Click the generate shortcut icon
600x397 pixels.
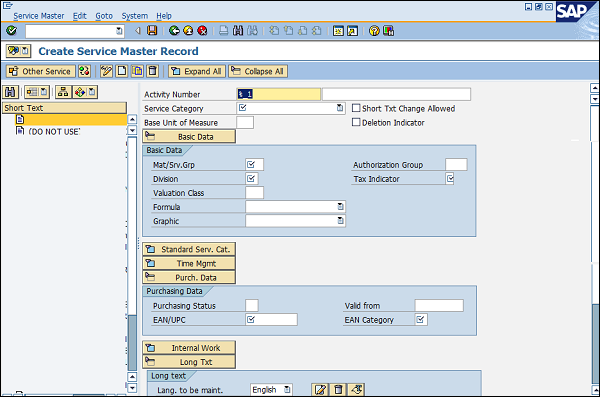pyautogui.click(x=352, y=31)
